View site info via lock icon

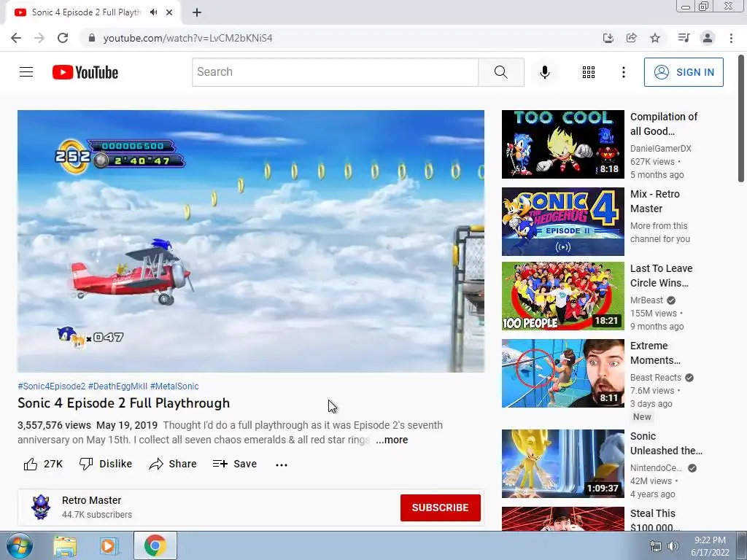pyautogui.click(x=92, y=38)
